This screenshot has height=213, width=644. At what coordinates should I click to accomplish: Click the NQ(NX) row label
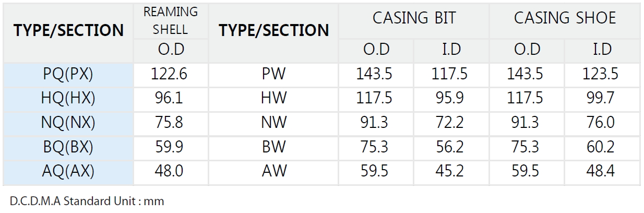coord(68,123)
